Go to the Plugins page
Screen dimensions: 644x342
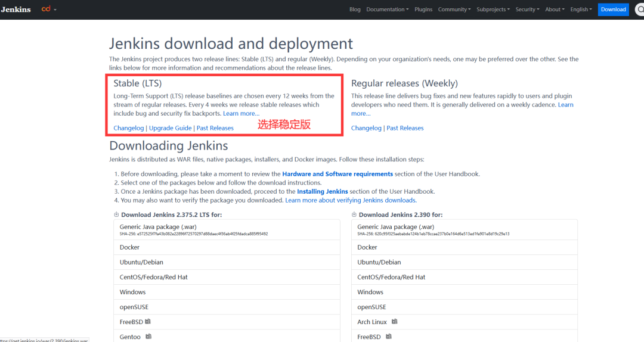423,10
